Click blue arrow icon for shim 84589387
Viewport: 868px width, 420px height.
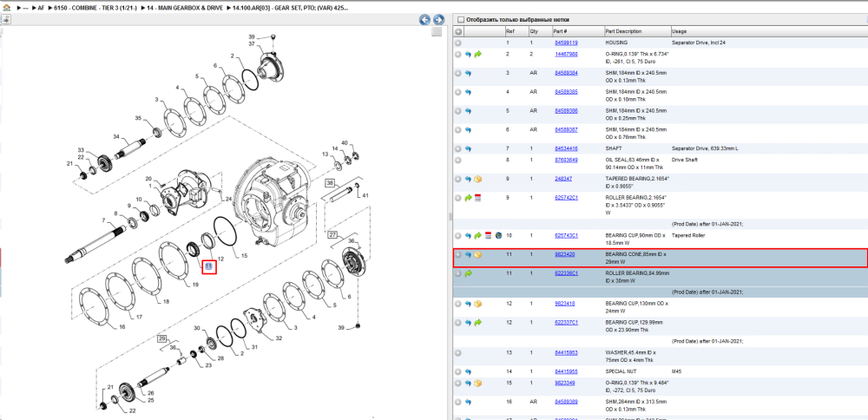point(468,129)
